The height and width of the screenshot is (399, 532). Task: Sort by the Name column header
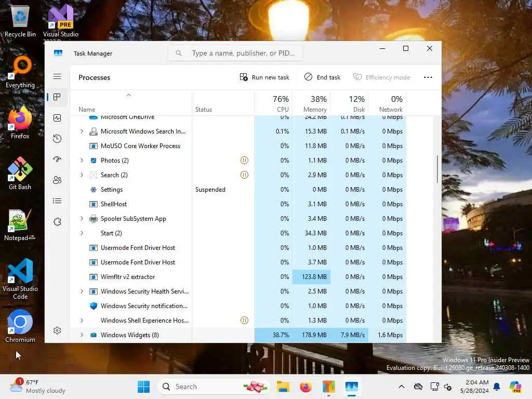[x=131, y=103]
